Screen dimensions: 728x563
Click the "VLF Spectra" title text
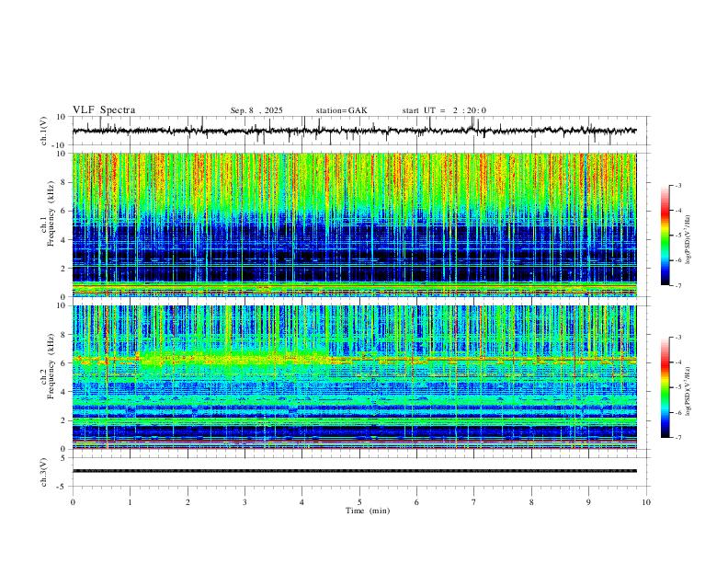[104, 109]
